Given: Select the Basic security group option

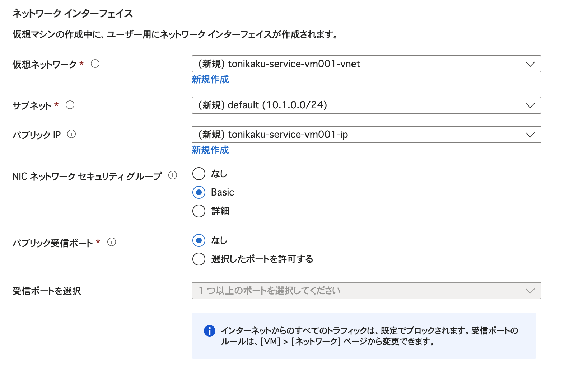Looking at the screenshot, I should pyautogui.click(x=199, y=192).
